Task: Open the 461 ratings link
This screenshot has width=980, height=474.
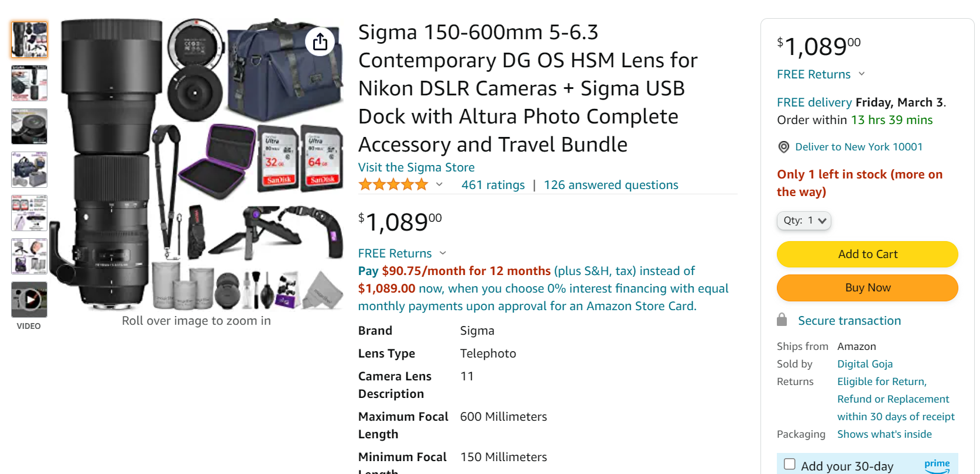Action: pos(493,185)
